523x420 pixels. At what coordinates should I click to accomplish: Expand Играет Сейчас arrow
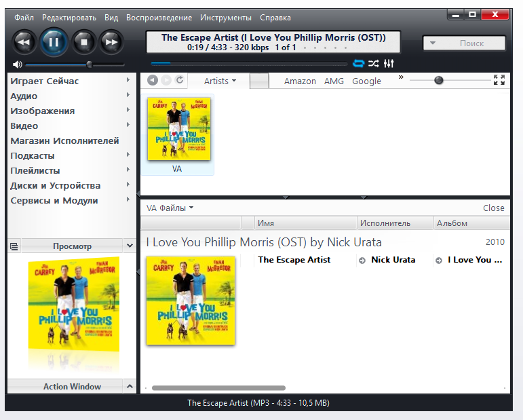pyautogui.click(x=128, y=80)
